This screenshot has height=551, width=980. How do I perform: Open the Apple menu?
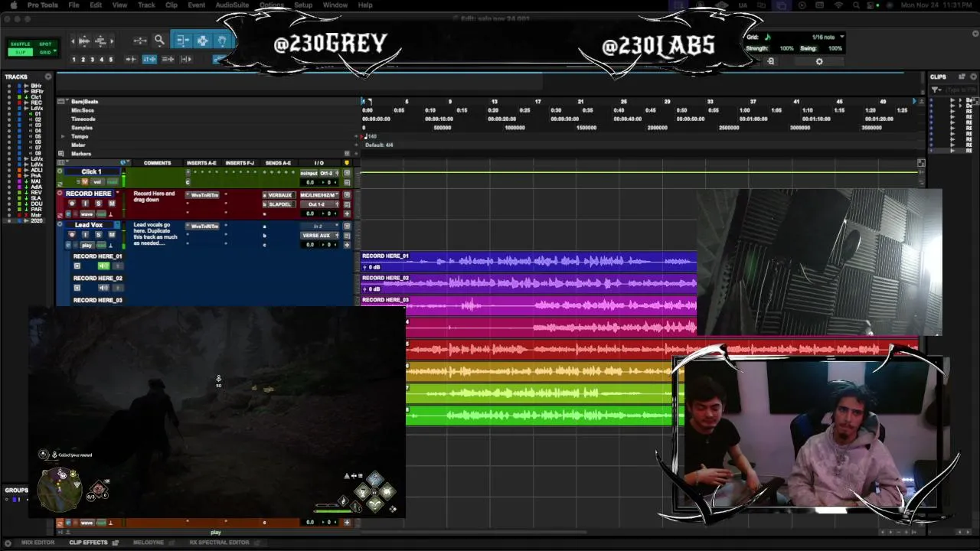[13, 5]
